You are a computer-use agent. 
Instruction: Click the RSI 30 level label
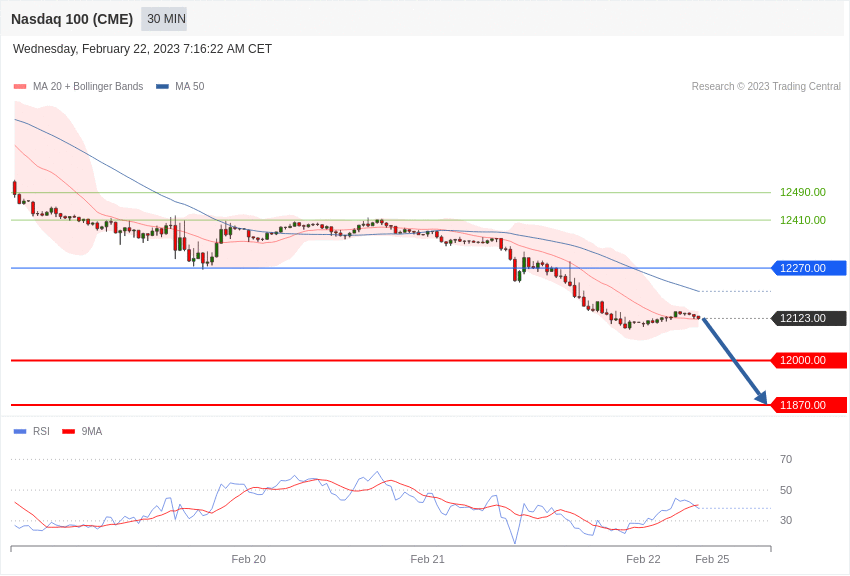[x=786, y=520]
